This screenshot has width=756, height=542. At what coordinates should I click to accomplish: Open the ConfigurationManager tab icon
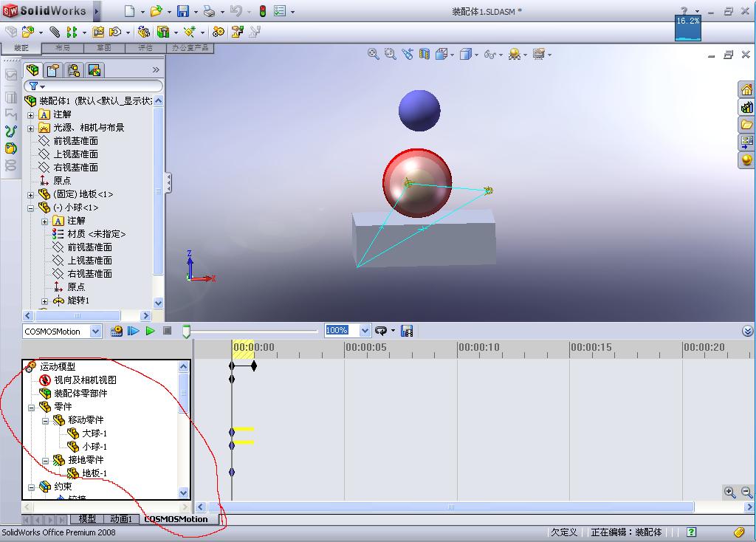coord(74,70)
